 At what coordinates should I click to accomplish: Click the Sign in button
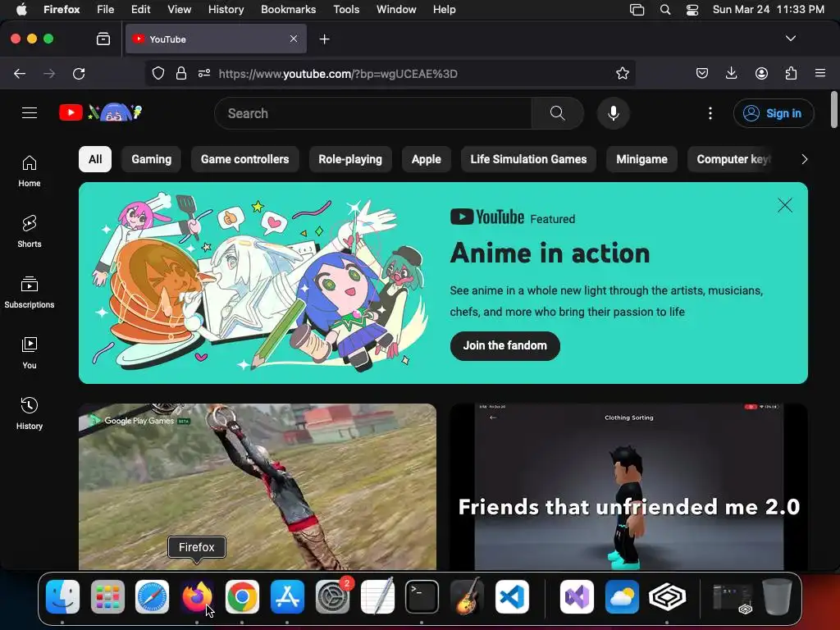pos(774,113)
